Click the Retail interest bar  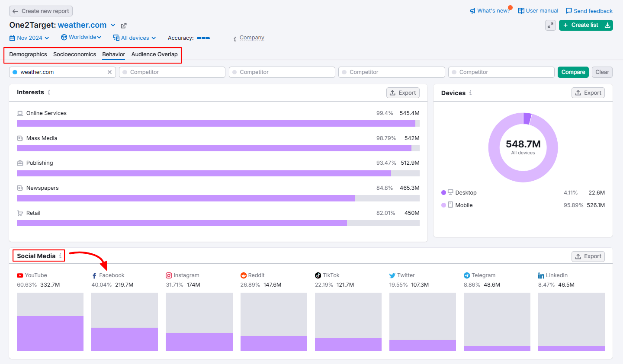(x=218, y=223)
